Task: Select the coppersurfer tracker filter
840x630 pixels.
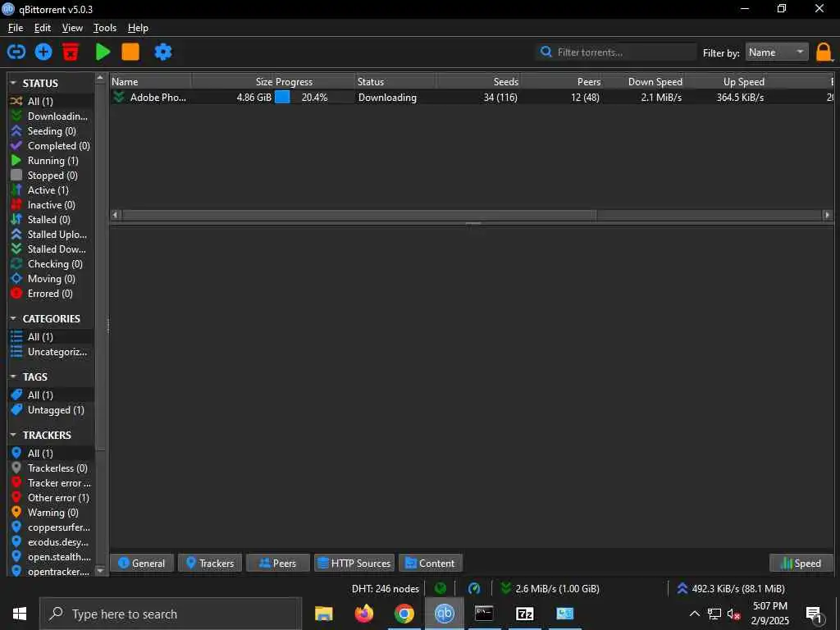Action: pyautogui.click(x=51, y=527)
